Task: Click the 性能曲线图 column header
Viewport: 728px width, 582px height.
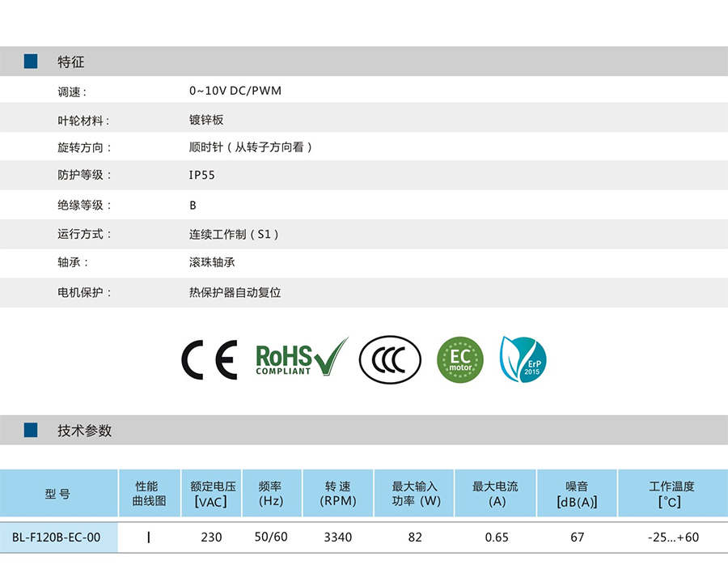Action: click(148, 493)
